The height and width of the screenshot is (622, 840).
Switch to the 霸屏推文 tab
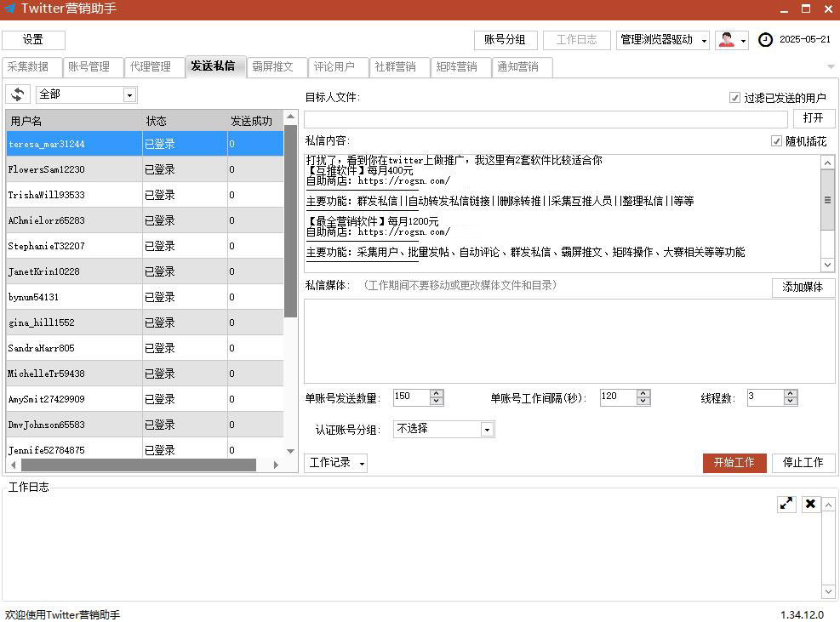tap(272, 67)
